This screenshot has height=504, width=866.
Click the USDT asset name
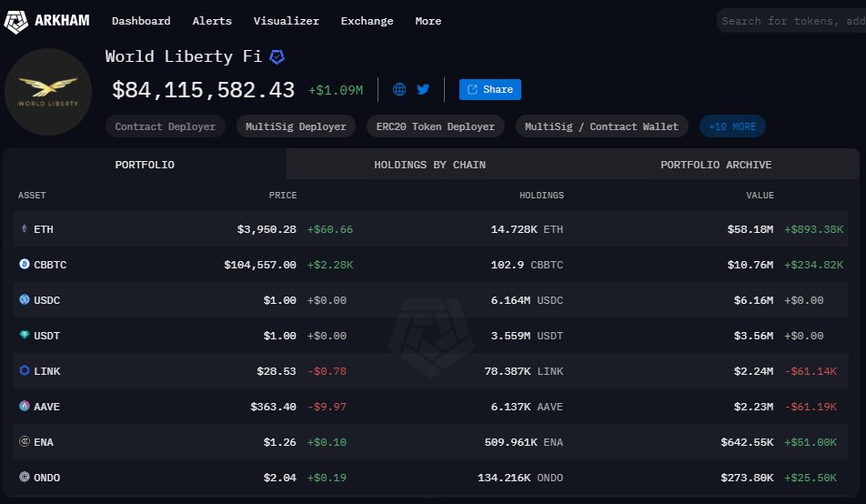pyautogui.click(x=47, y=336)
